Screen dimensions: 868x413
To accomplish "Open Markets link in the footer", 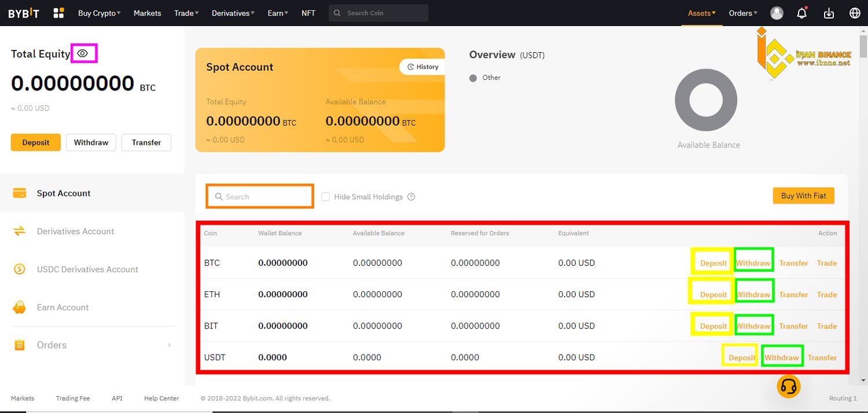I will (23, 399).
